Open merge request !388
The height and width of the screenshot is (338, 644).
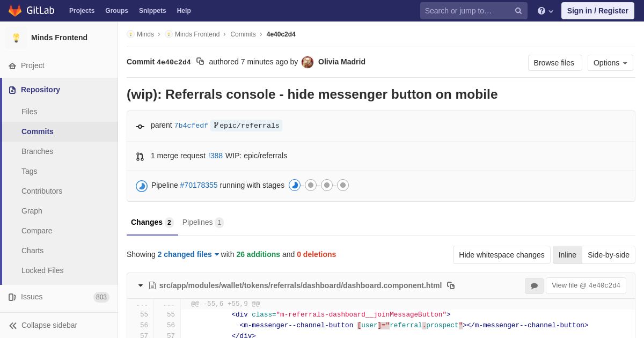coord(215,156)
